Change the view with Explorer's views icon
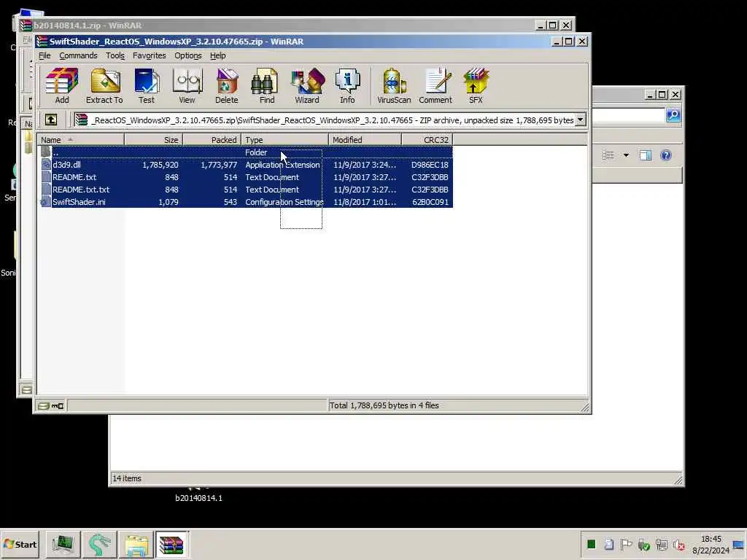The height and width of the screenshot is (560, 747). click(x=608, y=155)
